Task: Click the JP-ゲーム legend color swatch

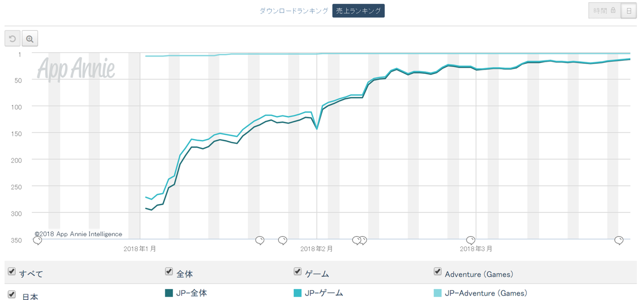Action: click(x=297, y=293)
